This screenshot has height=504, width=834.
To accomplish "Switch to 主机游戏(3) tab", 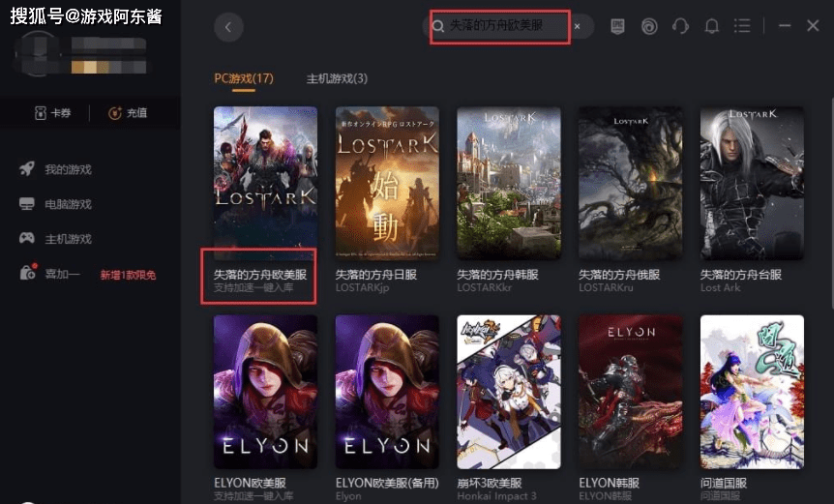I will pyautogui.click(x=337, y=78).
